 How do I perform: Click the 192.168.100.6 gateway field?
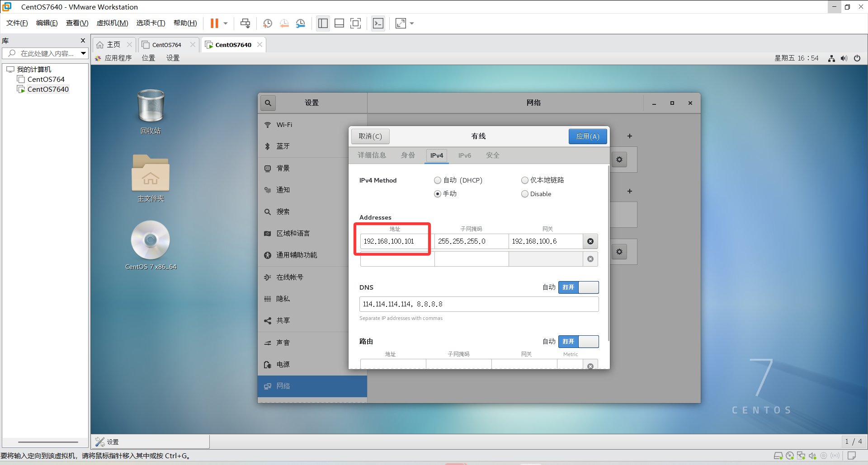pos(546,241)
